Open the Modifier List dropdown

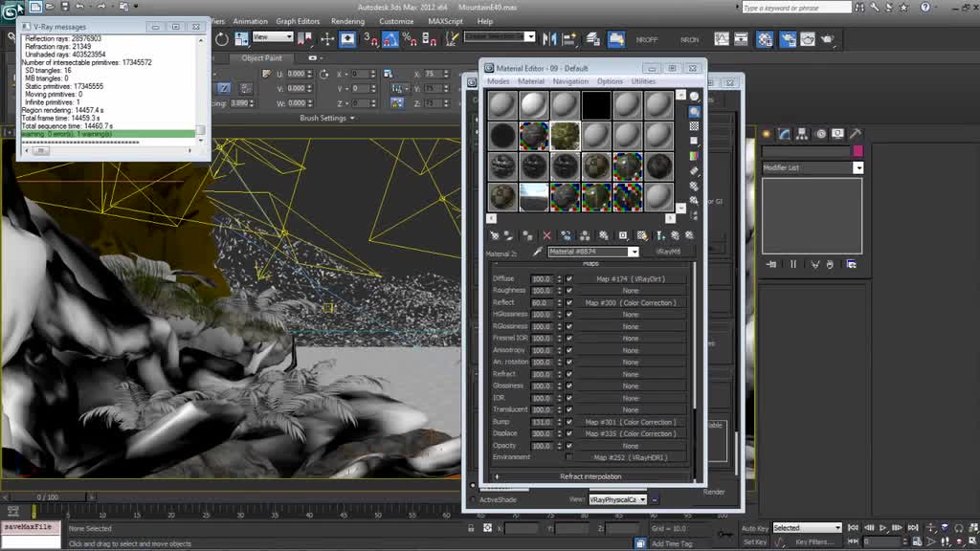click(858, 167)
